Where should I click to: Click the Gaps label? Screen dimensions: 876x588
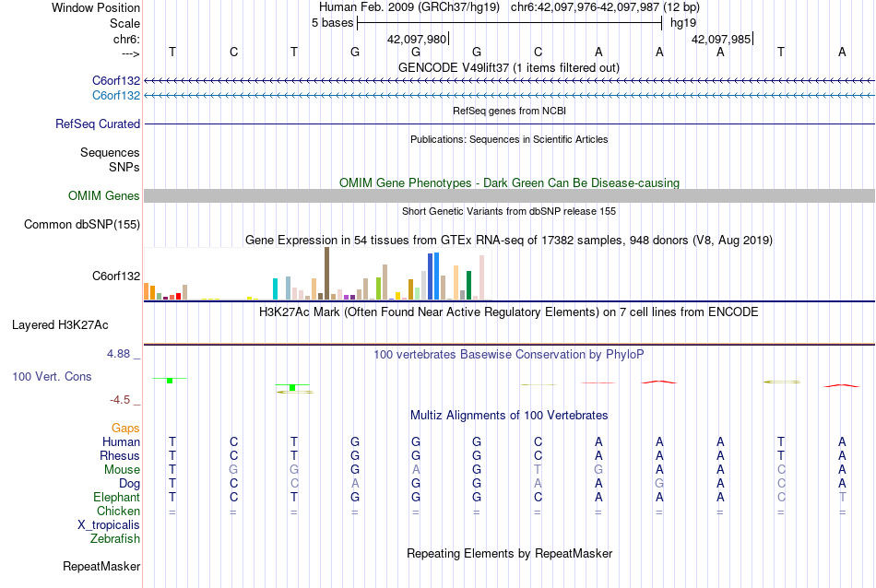[125, 428]
